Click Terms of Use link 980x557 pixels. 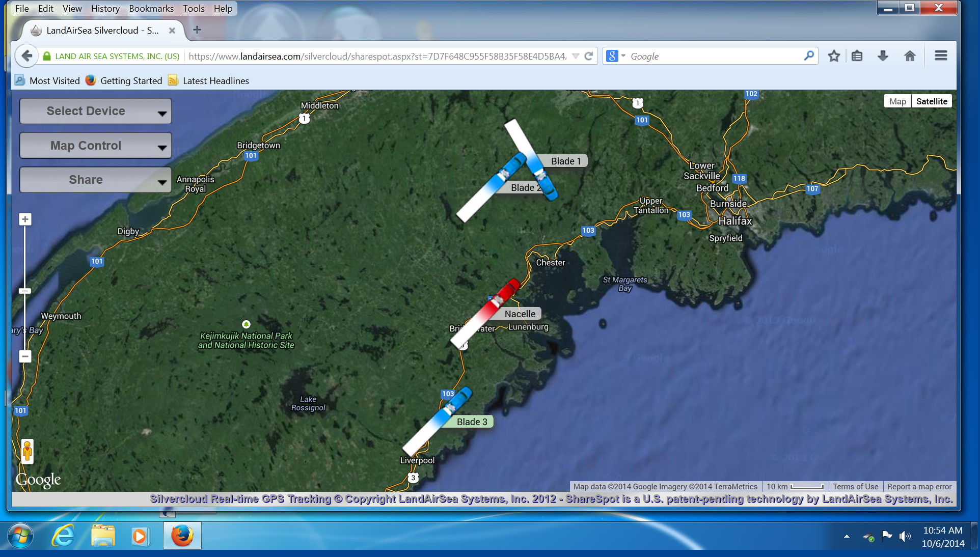(x=855, y=486)
